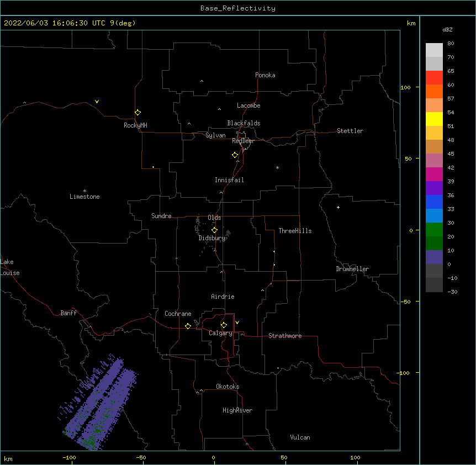Select the yellow diamond marker below Cochrane
The image size is (476, 465).
188,326
